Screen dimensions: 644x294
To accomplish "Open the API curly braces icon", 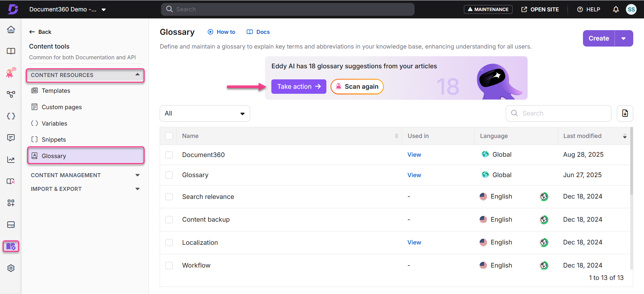I will pos(11,116).
